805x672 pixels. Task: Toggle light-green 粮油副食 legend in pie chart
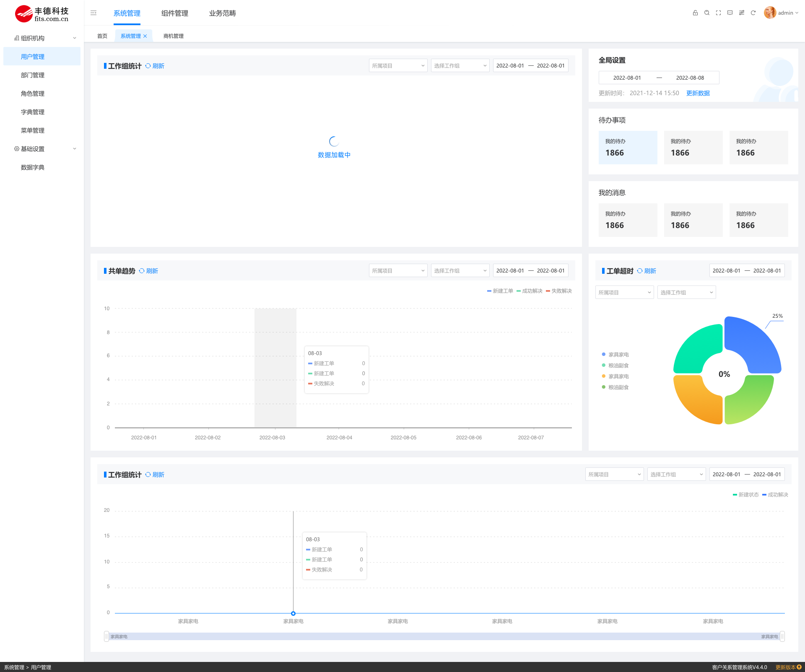615,387
